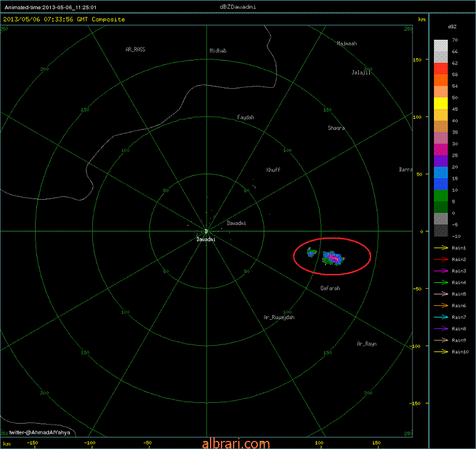Select the red Rain2 arrow
Viewport: 476px width, 449px height.
click(441, 259)
